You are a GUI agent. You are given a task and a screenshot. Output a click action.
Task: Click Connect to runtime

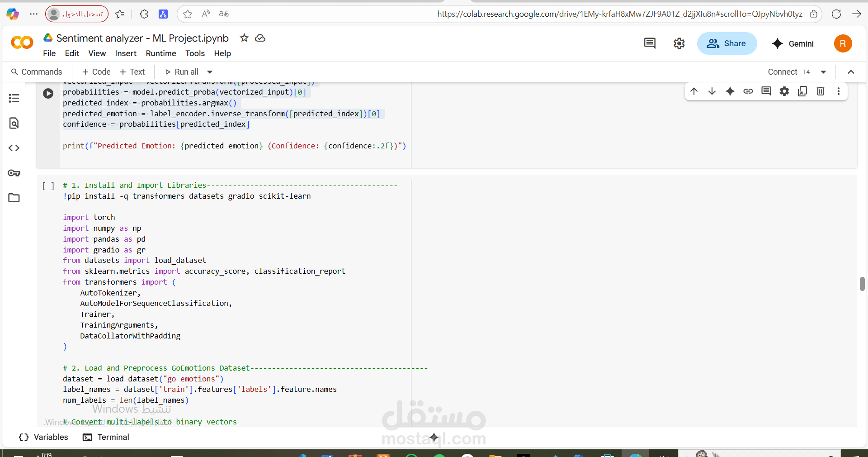coord(783,72)
